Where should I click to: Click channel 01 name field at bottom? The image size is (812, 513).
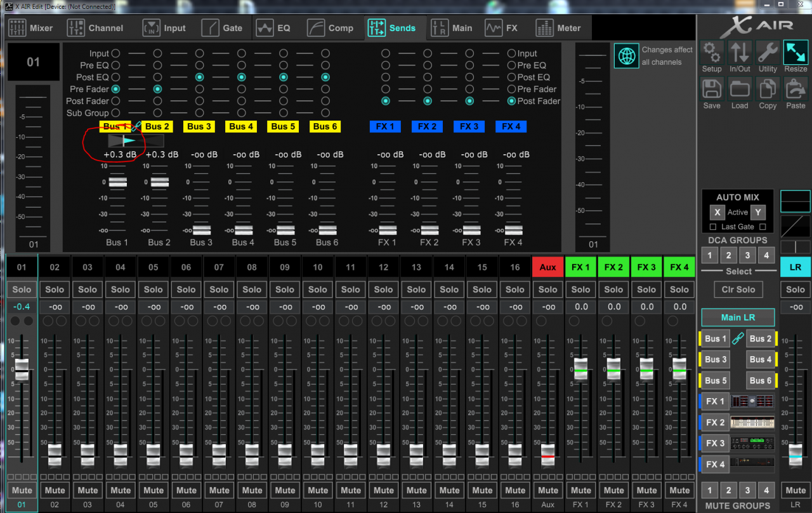coord(22,505)
